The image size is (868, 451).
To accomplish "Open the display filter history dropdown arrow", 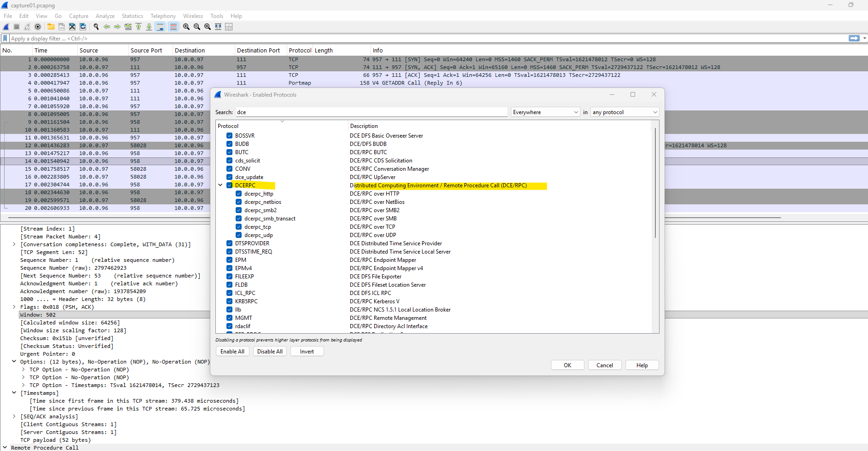I will (x=864, y=38).
